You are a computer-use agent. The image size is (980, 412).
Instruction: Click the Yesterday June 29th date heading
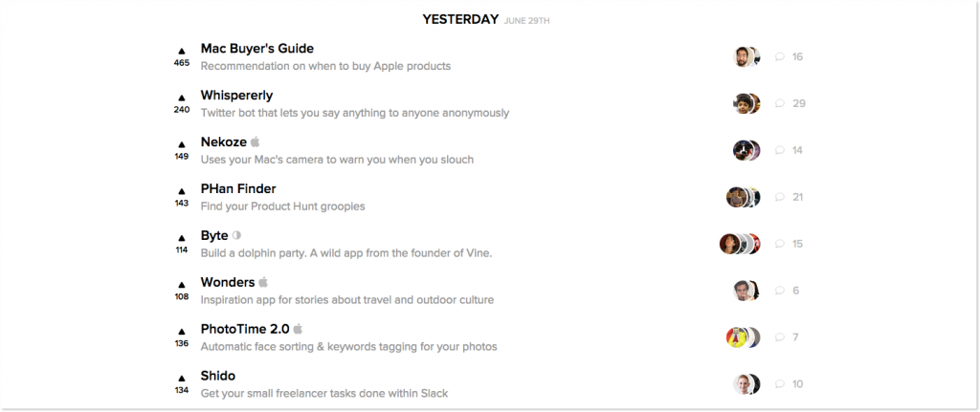486,20
